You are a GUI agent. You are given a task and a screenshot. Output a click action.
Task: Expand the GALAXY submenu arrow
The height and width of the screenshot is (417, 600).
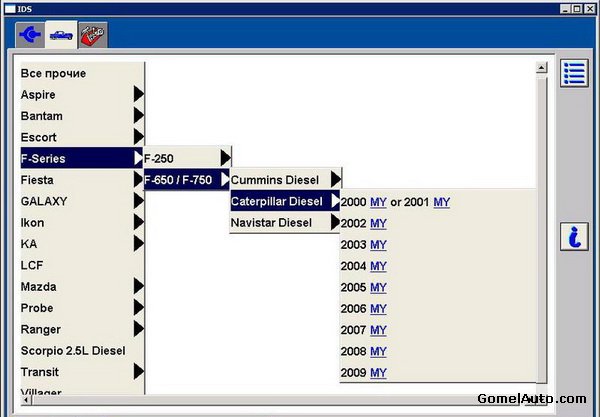pos(139,201)
